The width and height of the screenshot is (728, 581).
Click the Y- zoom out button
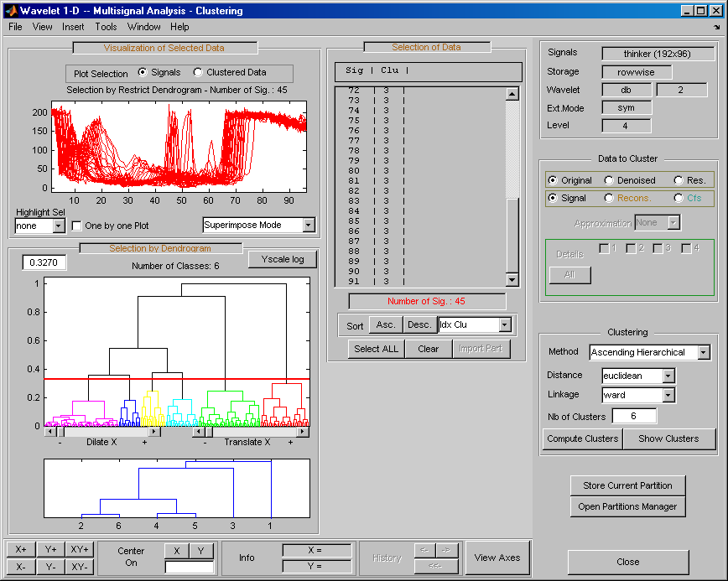click(51, 567)
